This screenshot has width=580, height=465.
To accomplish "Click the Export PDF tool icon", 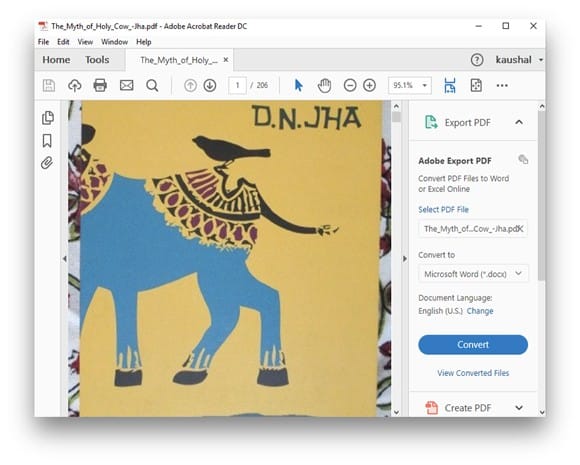I will (x=431, y=122).
